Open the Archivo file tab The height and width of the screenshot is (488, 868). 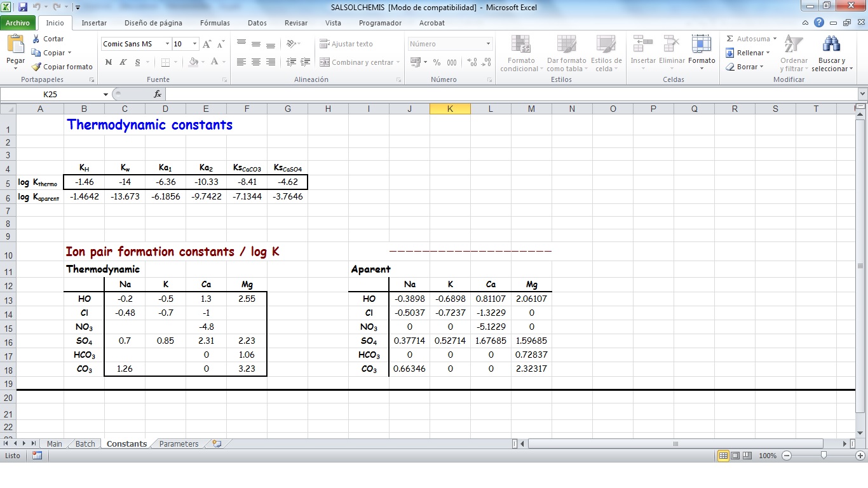point(18,23)
